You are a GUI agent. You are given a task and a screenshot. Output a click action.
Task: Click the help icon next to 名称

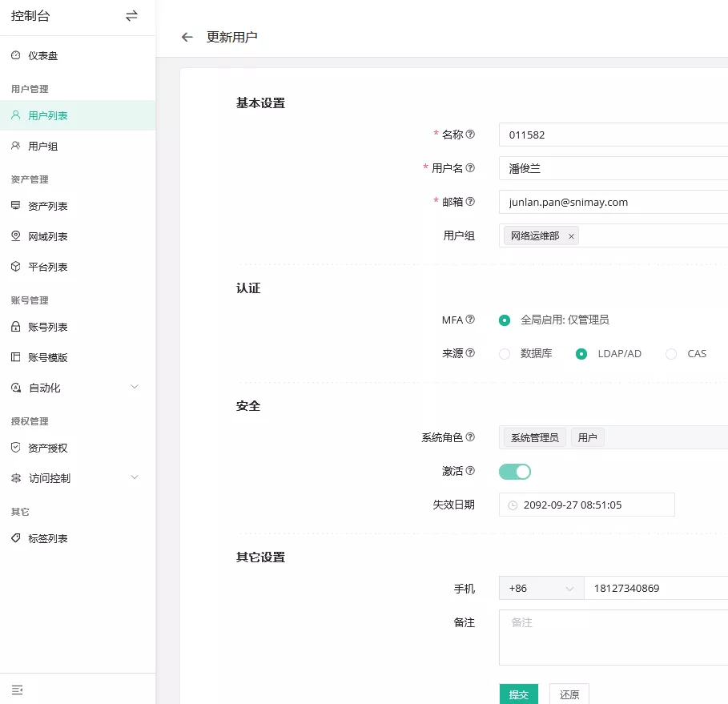[x=470, y=135]
